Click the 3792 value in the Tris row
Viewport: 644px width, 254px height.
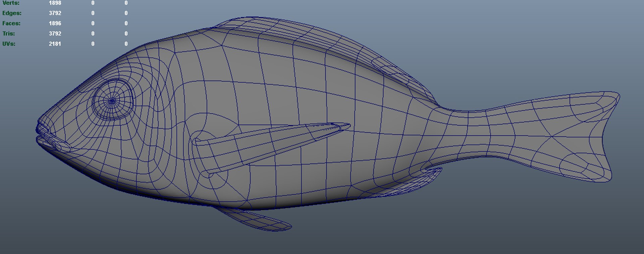55,34
